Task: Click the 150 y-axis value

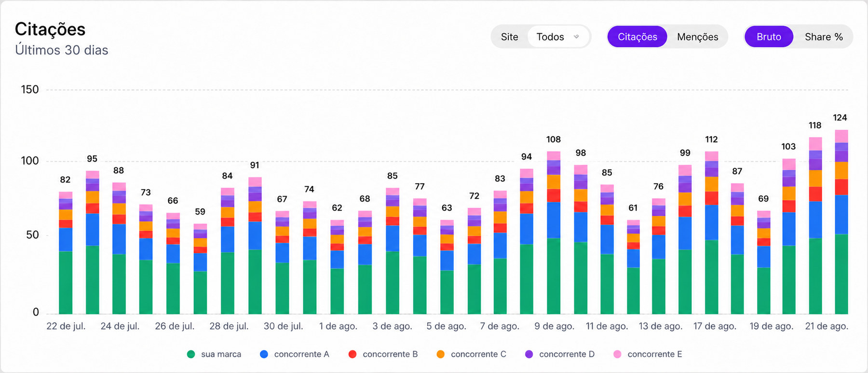Action: point(30,89)
